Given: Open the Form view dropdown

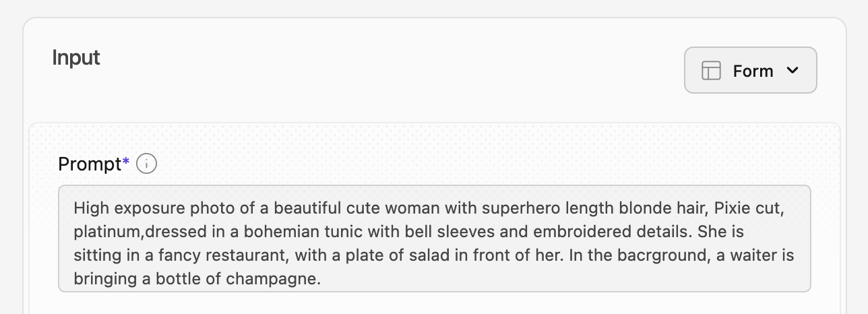Looking at the screenshot, I should [x=750, y=70].
